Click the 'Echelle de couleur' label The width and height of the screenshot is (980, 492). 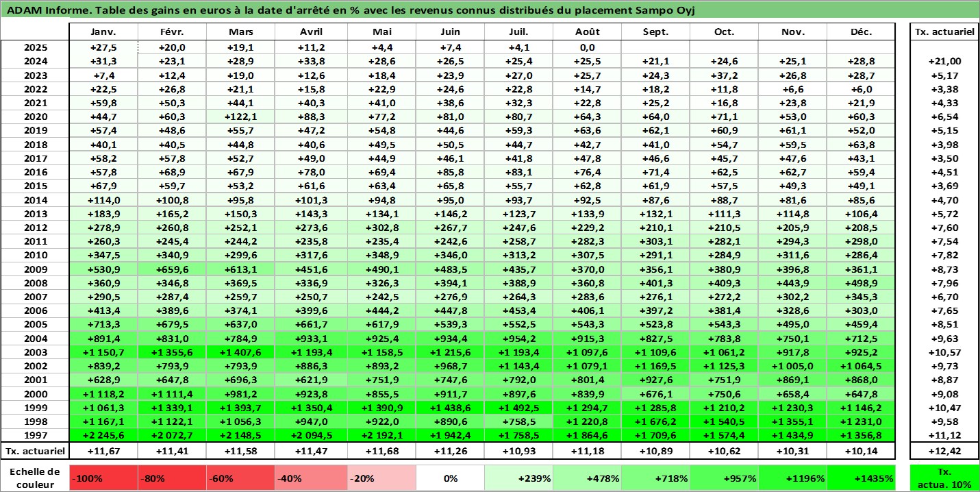pyautogui.click(x=36, y=478)
